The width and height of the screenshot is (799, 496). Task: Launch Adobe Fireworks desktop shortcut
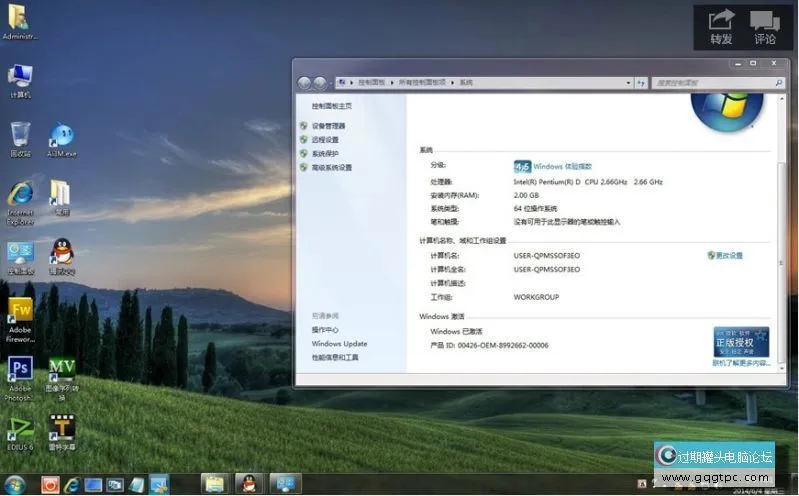click(20, 320)
